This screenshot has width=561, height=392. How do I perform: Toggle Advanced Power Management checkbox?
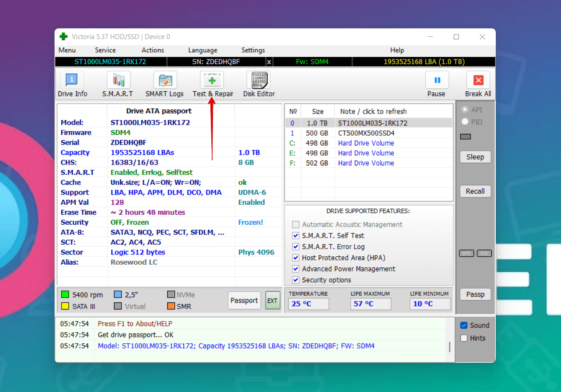coord(296,269)
